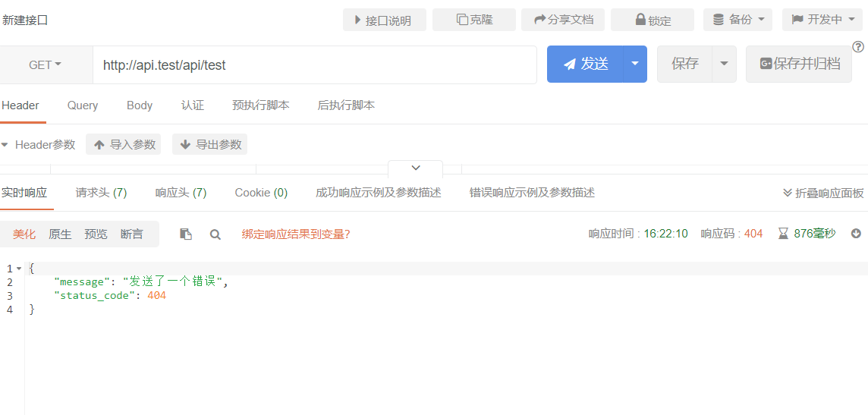Click the 发送 send button
The image size is (868, 415).
point(585,64)
